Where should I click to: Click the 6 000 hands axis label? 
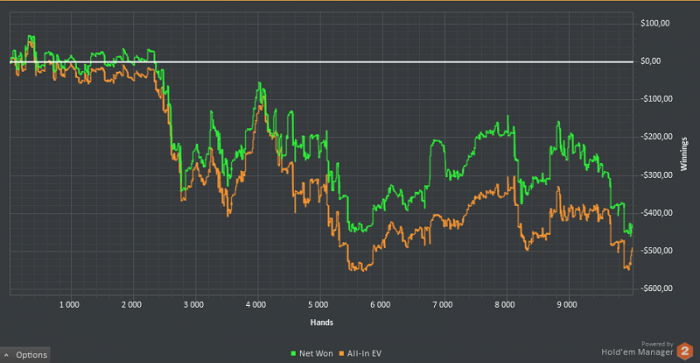point(380,305)
